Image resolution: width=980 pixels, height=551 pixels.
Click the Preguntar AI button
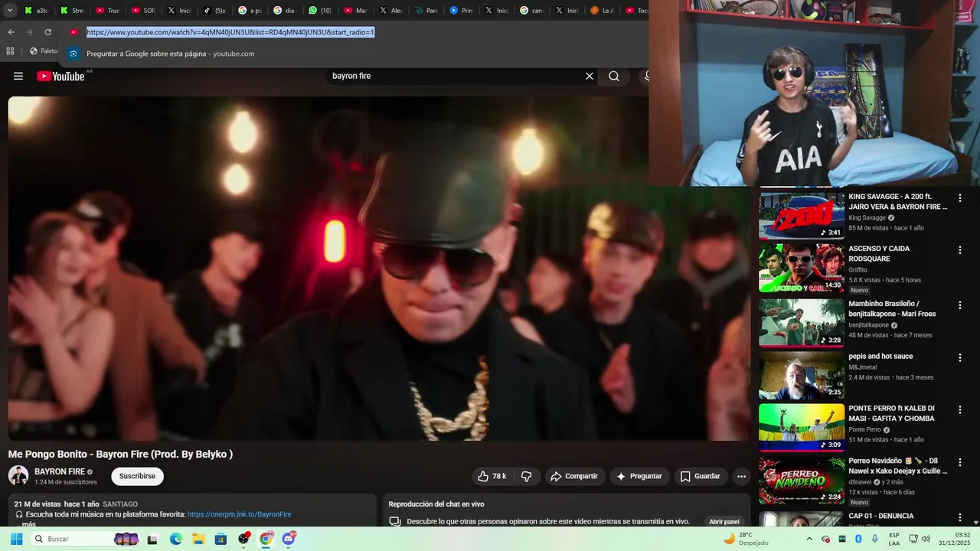pyautogui.click(x=639, y=476)
